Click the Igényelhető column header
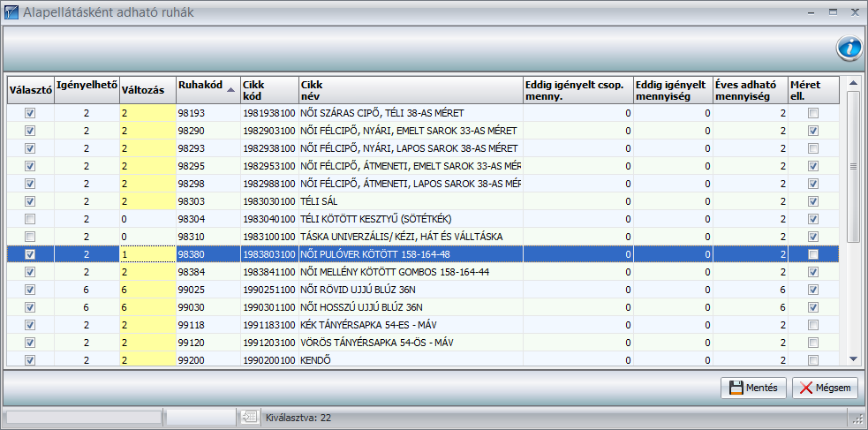This screenshot has width=868, height=430. pyautogui.click(x=87, y=90)
